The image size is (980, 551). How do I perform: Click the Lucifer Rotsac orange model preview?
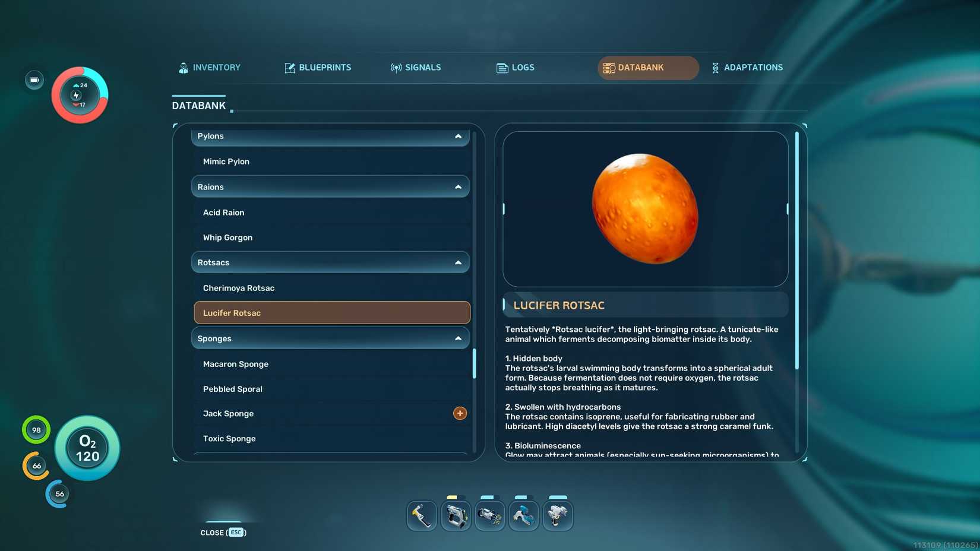(645, 208)
